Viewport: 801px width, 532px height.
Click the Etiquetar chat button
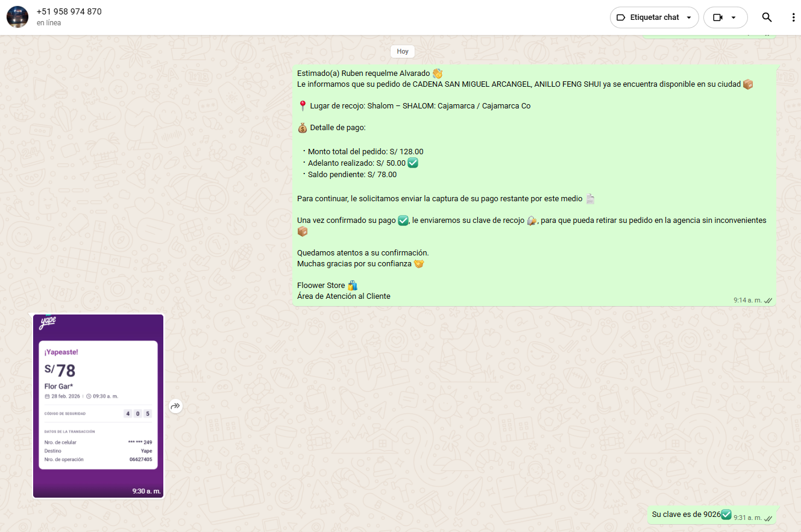click(x=648, y=17)
